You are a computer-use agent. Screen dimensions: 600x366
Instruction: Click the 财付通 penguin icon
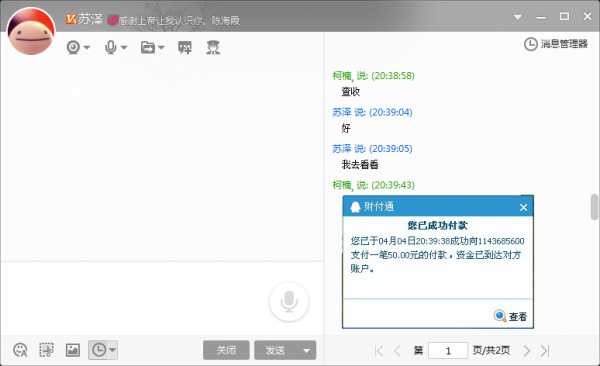pyautogui.click(x=355, y=207)
